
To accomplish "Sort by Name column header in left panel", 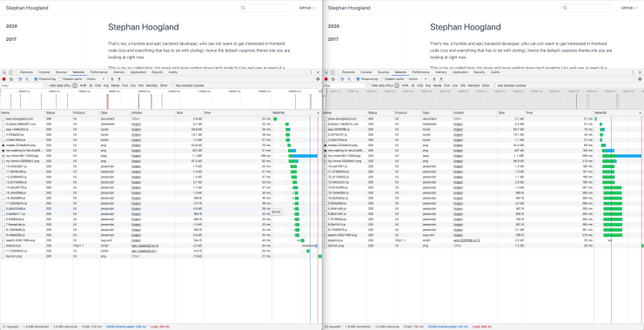I will coord(22,112).
